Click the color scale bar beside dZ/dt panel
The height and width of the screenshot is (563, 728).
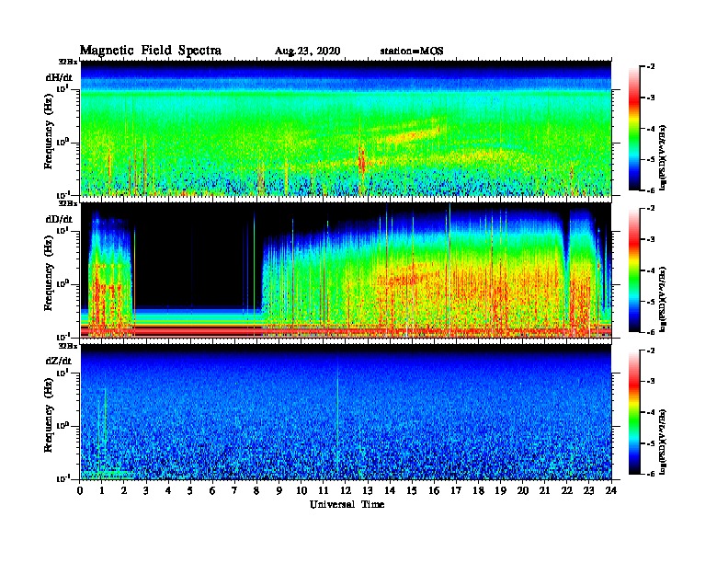634,412
